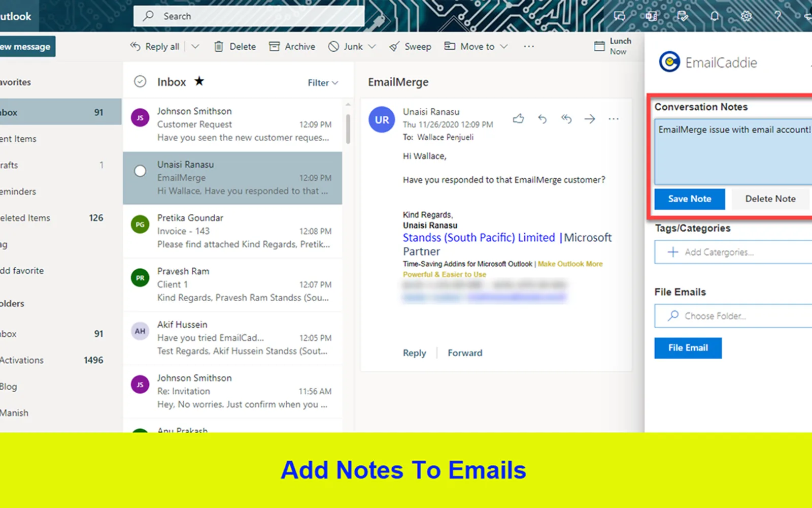Open the Filter dropdown
Image resolution: width=812 pixels, height=508 pixels.
point(323,83)
